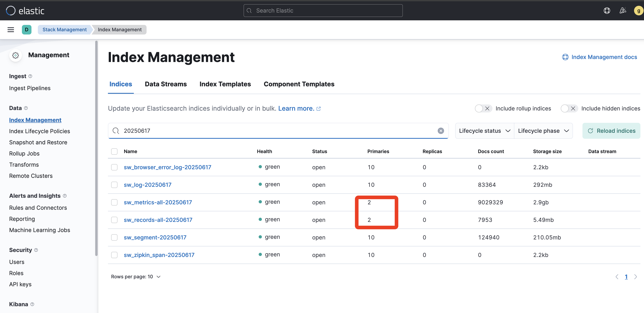Click the Alerts and Insights help icon

point(65,196)
